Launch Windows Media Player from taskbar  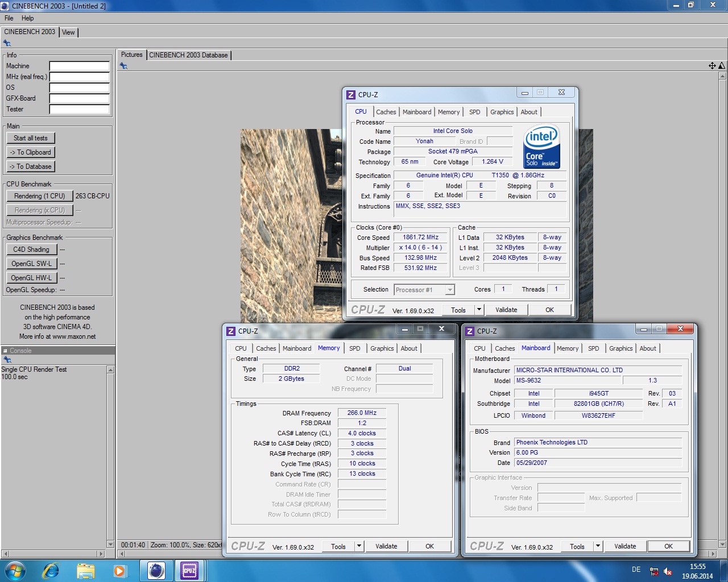tap(119, 570)
